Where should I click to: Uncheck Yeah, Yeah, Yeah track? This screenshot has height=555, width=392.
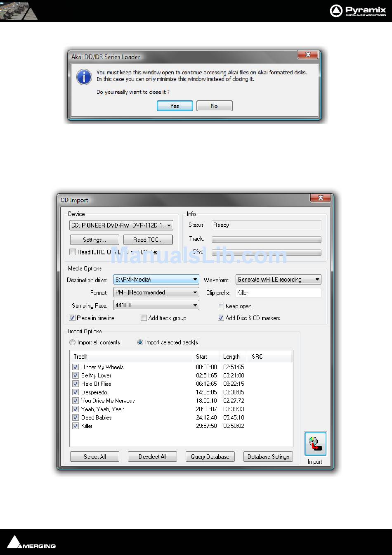coord(76,409)
